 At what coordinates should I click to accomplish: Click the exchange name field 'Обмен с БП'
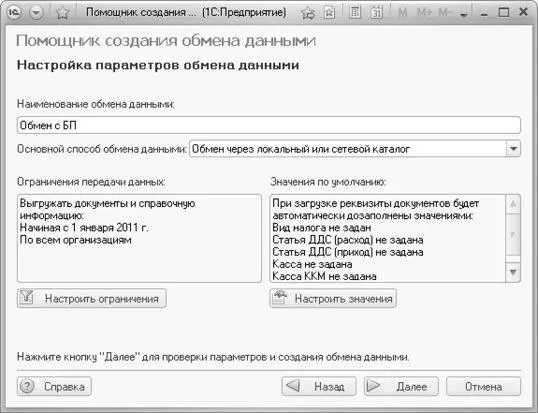(269, 125)
